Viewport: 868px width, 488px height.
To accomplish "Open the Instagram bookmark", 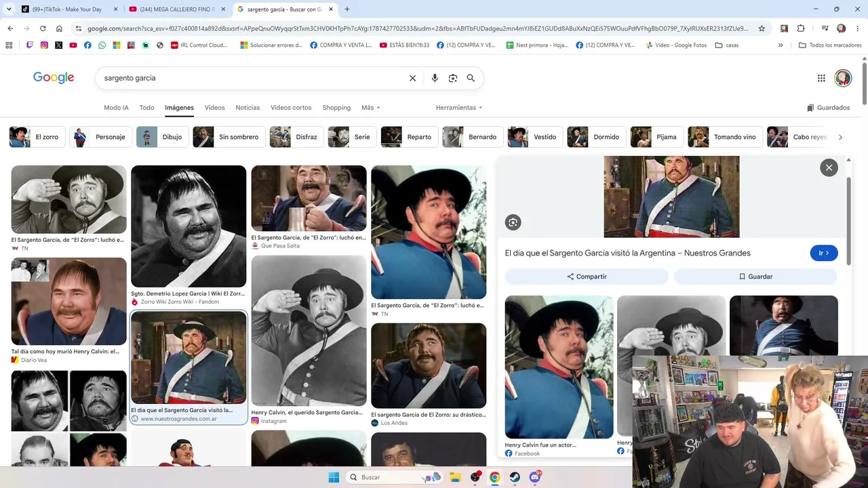I will [44, 45].
